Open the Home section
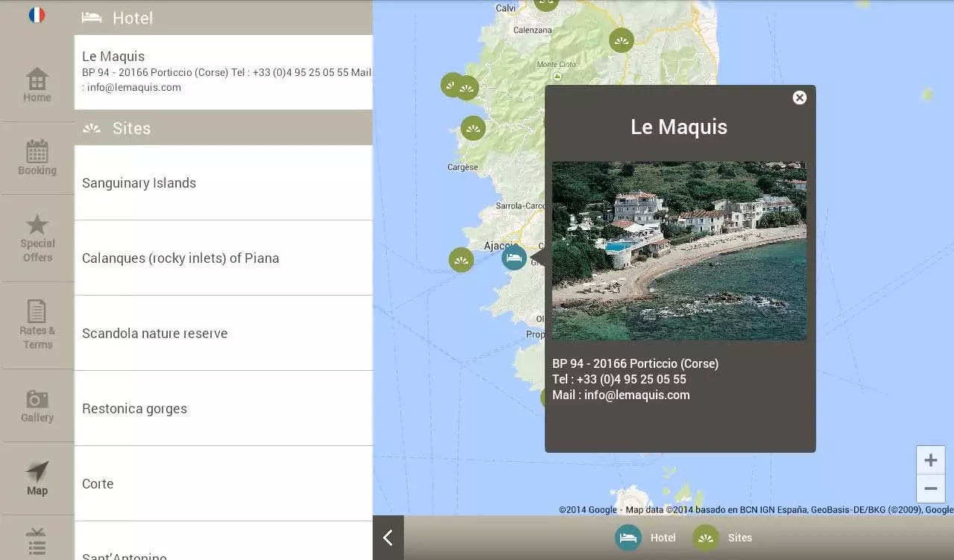The width and height of the screenshot is (954, 560). (37, 85)
